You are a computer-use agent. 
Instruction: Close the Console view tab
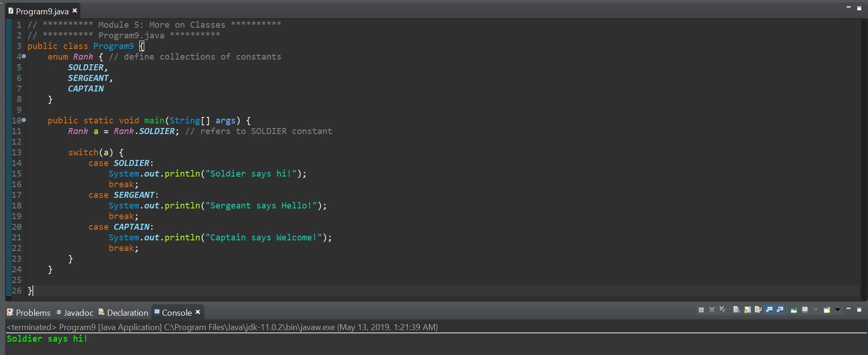[198, 312]
